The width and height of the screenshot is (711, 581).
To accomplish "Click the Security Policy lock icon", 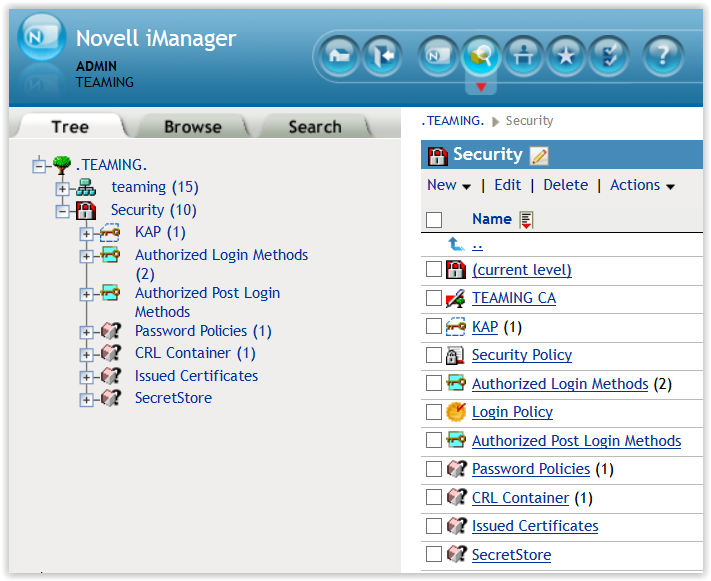I will [x=455, y=355].
